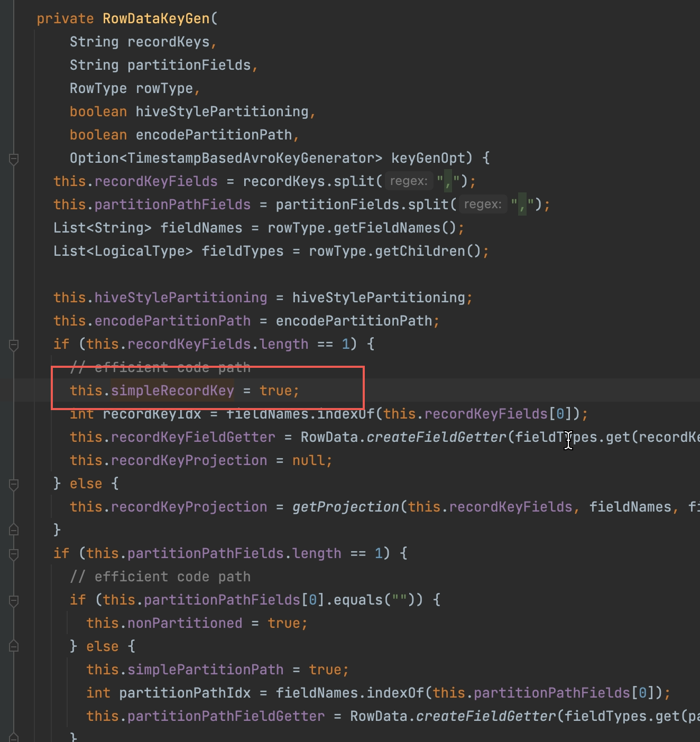Image resolution: width=700 pixels, height=742 pixels.
Task: Collapse fold marker for partitionPathFields.length if block
Action: click(14, 554)
